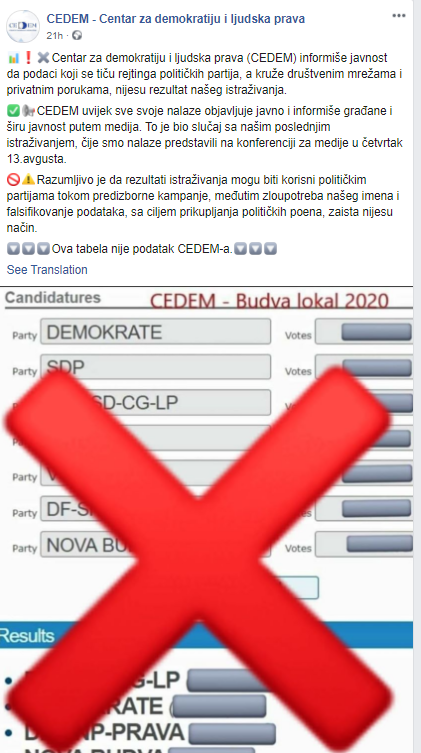Click the DEMOKRATE party input field

pyautogui.click(x=156, y=331)
